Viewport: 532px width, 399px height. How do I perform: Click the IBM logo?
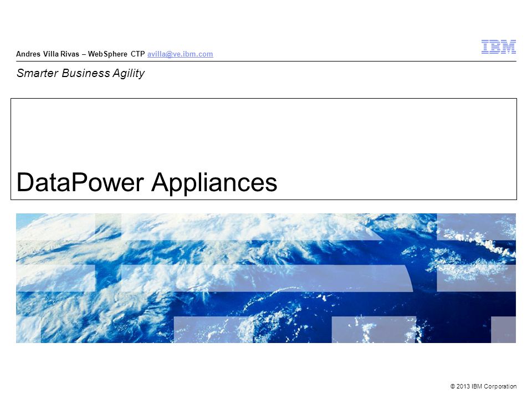[x=498, y=47]
